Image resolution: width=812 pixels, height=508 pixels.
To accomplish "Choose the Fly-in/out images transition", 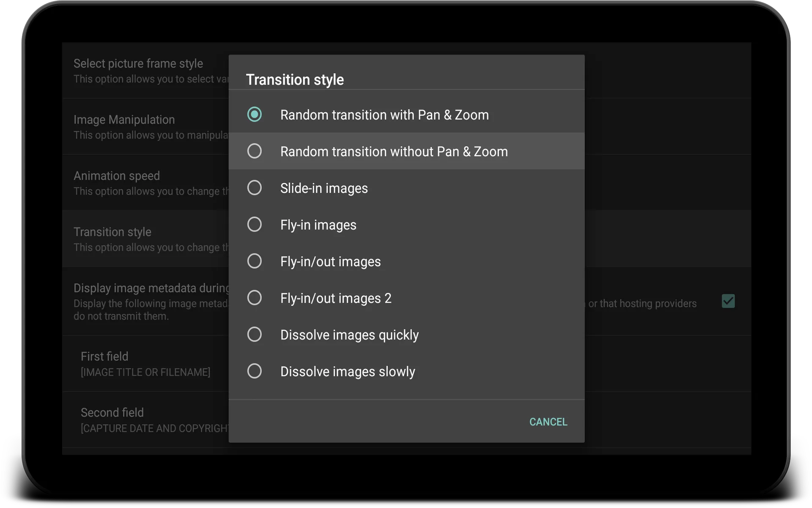I will tap(406, 261).
